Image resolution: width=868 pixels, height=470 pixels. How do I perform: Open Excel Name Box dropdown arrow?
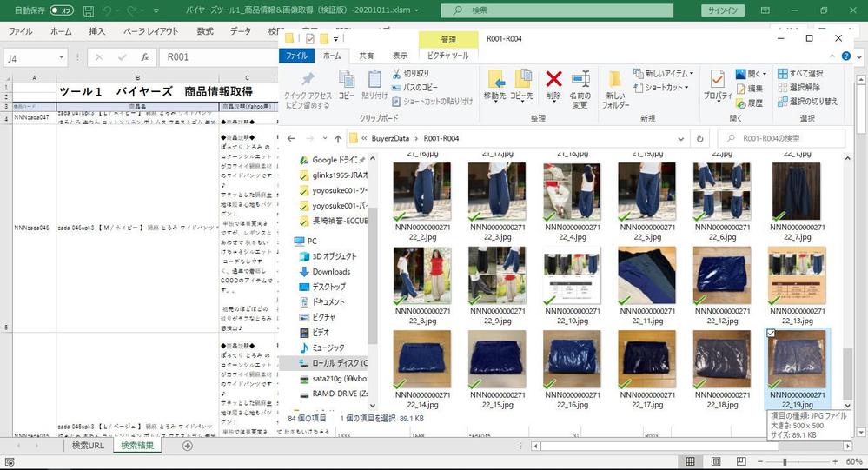pyautogui.click(x=61, y=57)
